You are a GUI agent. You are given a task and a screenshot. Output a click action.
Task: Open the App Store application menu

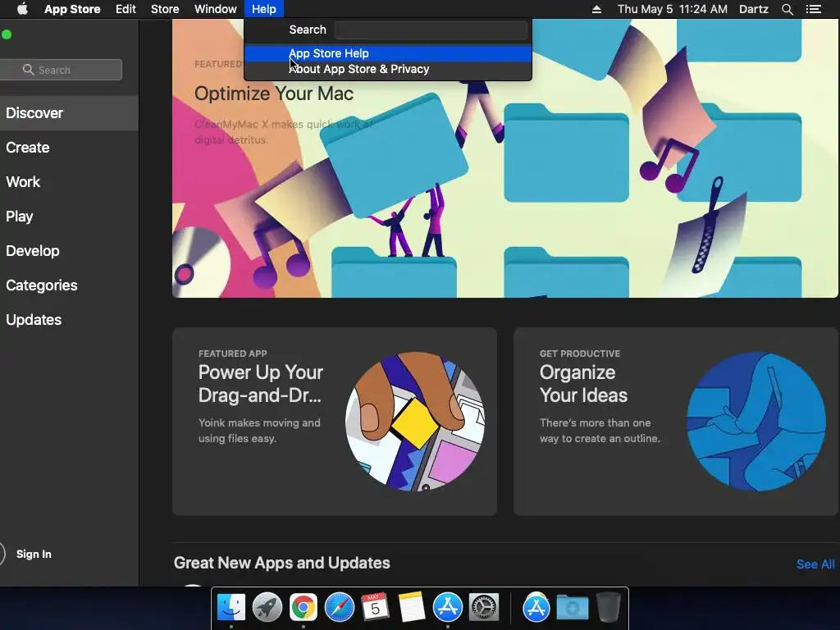point(72,9)
